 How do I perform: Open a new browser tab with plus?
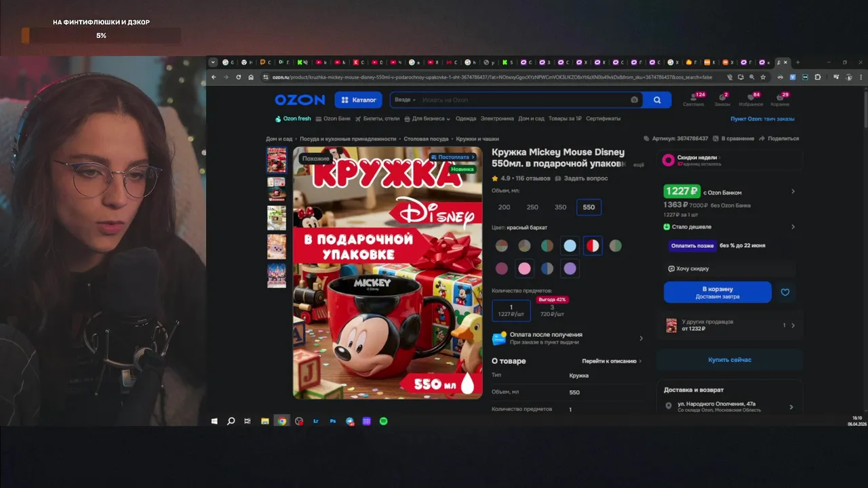point(797,62)
